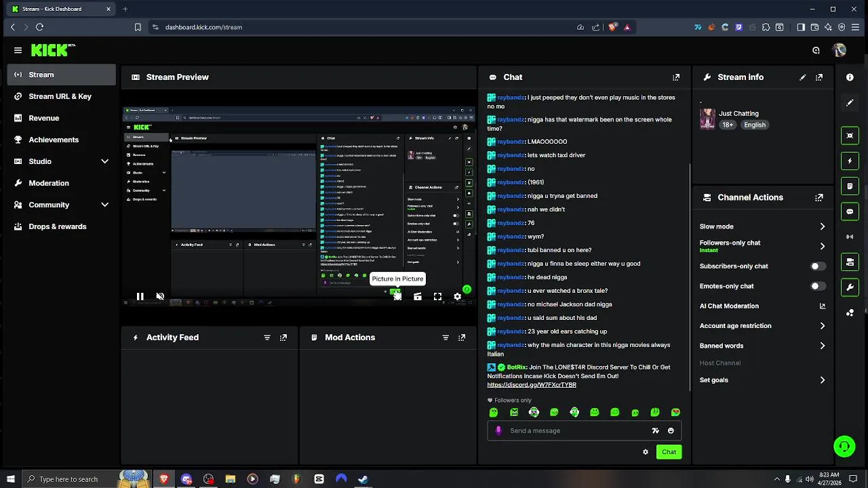
Task: Open the user profile avatar menu
Action: (840, 50)
